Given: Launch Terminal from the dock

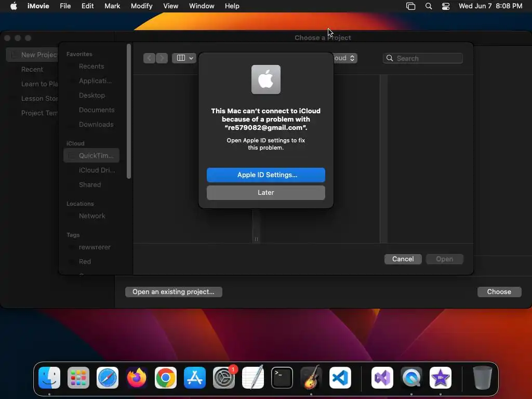Looking at the screenshot, I should click(282, 377).
